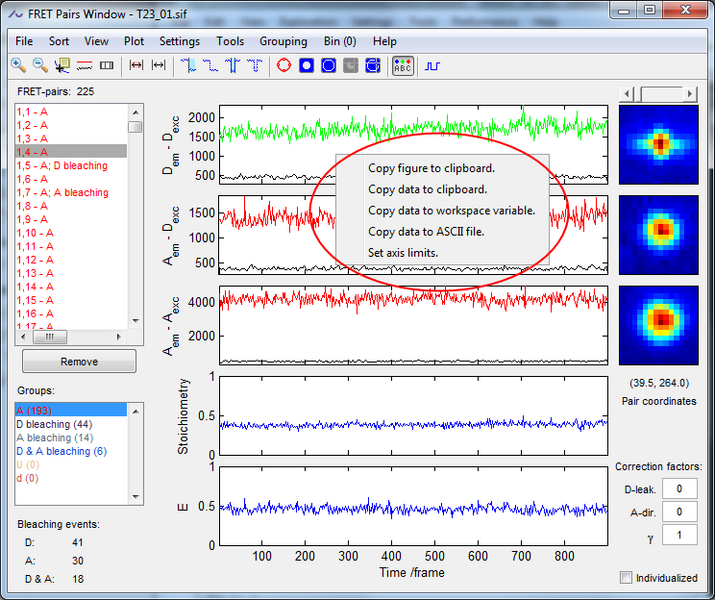715x600 pixels.
Task: Click the first blue bleaching-step toolbar icon
Action: [x=189, y=66]
